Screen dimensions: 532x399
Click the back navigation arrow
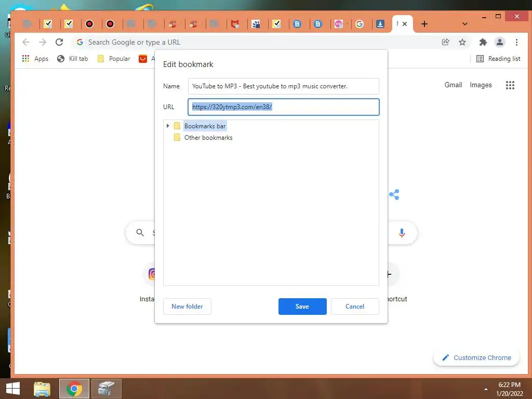(x=26, y=42)
